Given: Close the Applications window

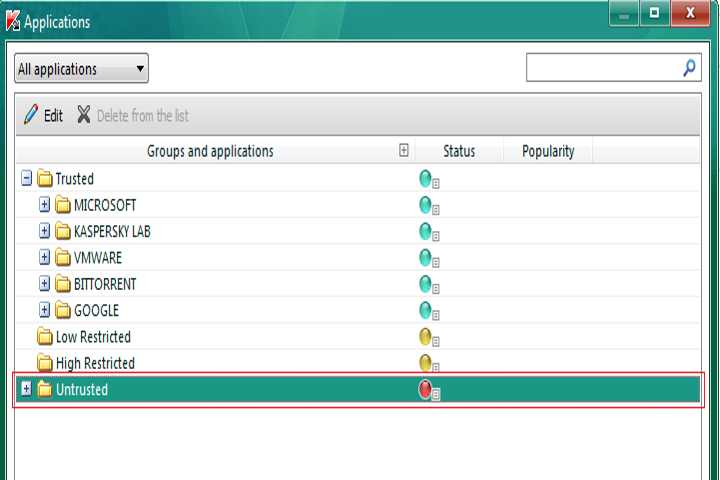Looking at the screenshot, I should [x=690, y=13].
